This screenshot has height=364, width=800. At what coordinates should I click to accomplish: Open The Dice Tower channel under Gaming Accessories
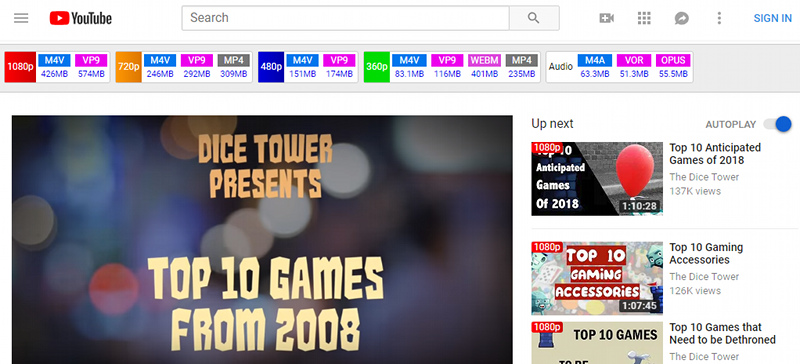click(x=704, y=277)
